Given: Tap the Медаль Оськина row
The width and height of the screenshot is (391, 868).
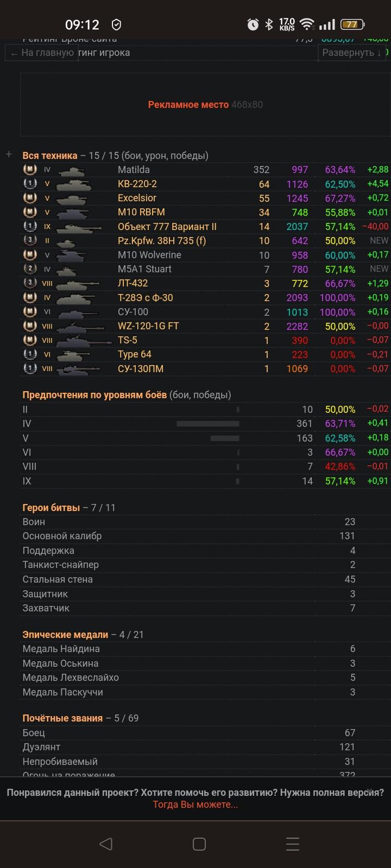Looking at the screenshot, I should click(x=205, y=663).
